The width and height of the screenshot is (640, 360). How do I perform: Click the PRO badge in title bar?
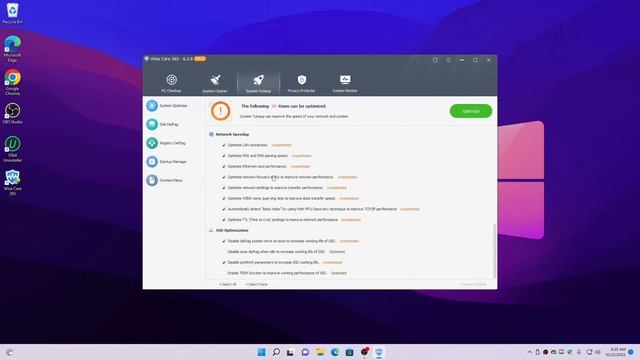200,59
